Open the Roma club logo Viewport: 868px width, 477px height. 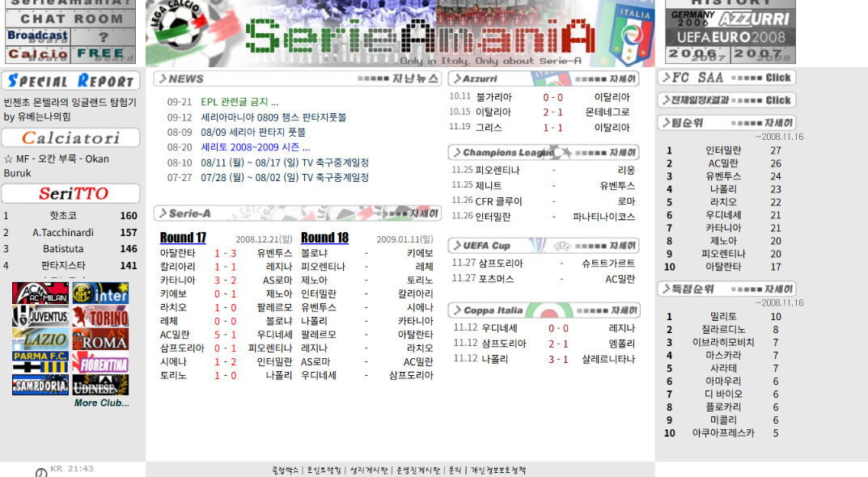coord(100,339)
